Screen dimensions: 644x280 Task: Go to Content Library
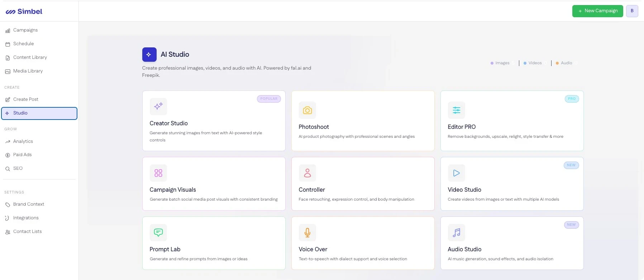pyautogui.click(x=39, y=57)
